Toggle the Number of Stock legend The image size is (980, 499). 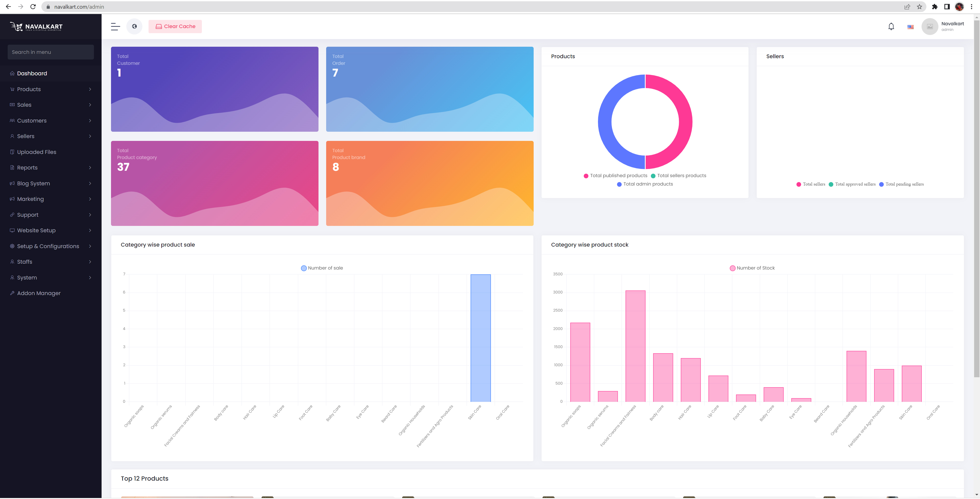[752, 268]
